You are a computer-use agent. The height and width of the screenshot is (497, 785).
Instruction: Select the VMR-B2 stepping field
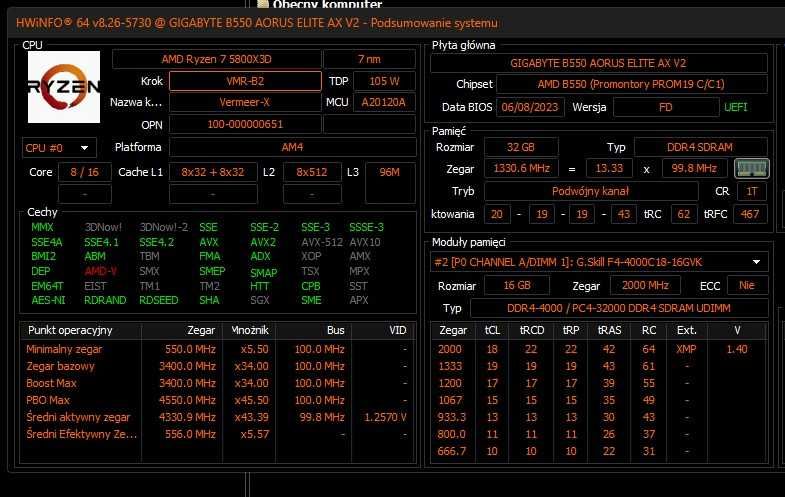245,81
